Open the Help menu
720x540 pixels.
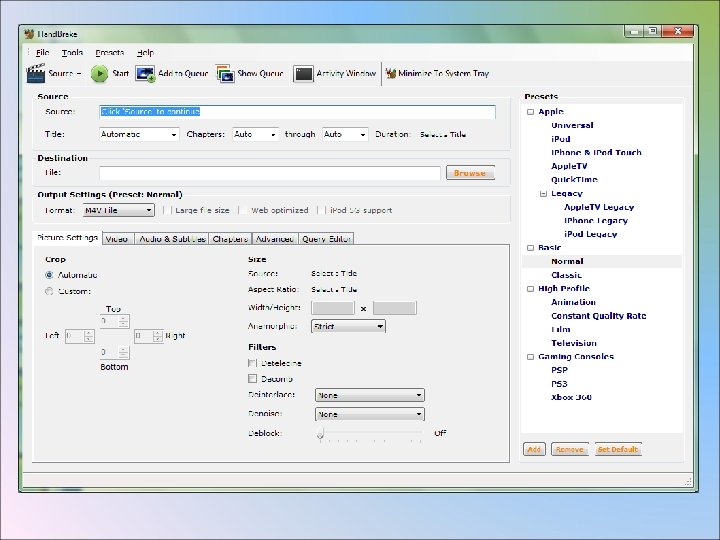[x=145, y=52]
